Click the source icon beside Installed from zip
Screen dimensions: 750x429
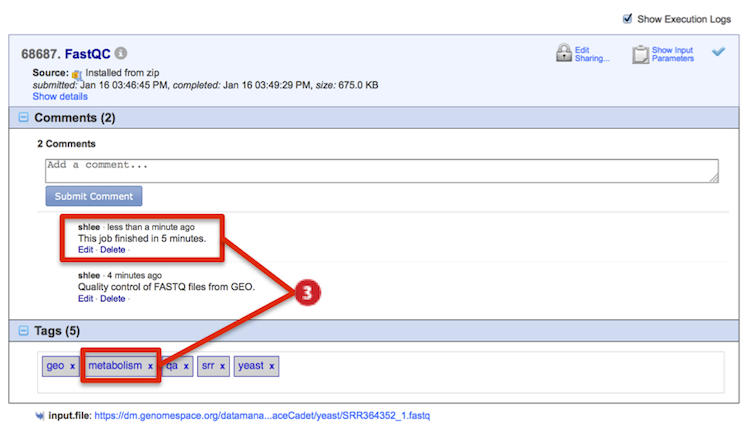(77, 74)
